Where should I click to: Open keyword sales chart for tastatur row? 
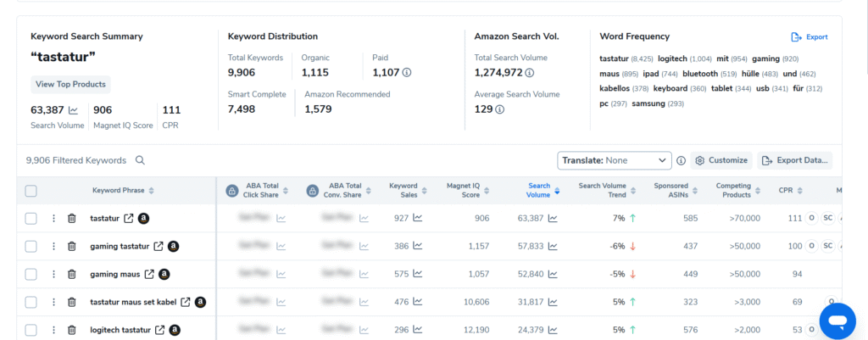click(417, 218)
